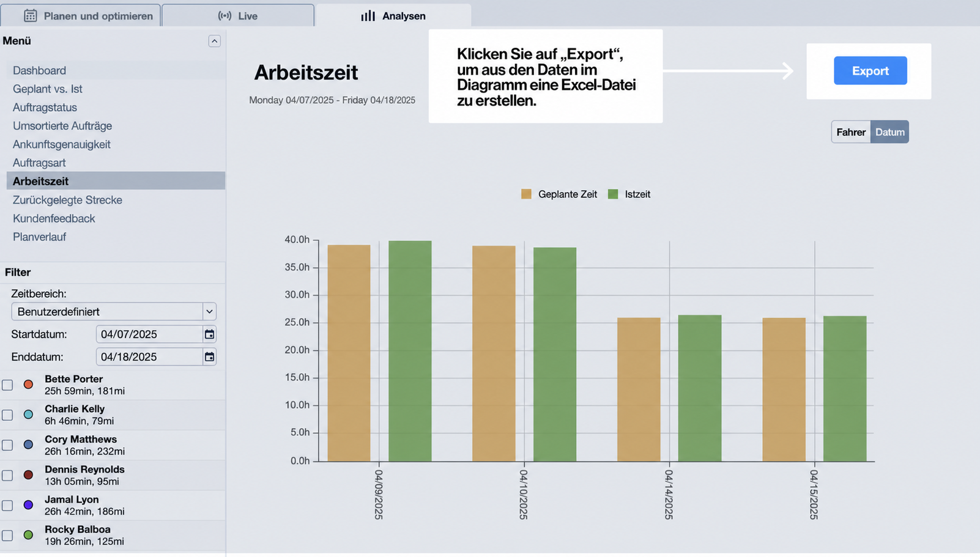Switch to the Live tab
The height and width of the screenshot is (557, 980).
click(238, 15)
